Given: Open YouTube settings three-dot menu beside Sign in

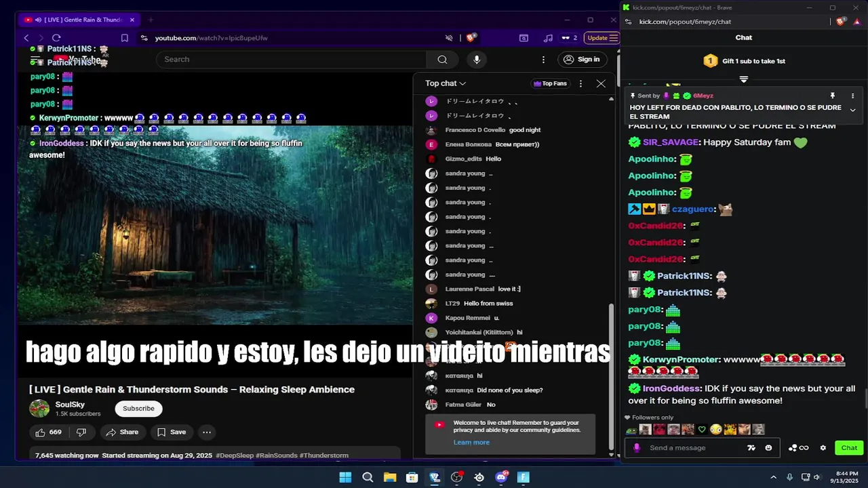Looking at the screenshot, I should click(543, 60).
